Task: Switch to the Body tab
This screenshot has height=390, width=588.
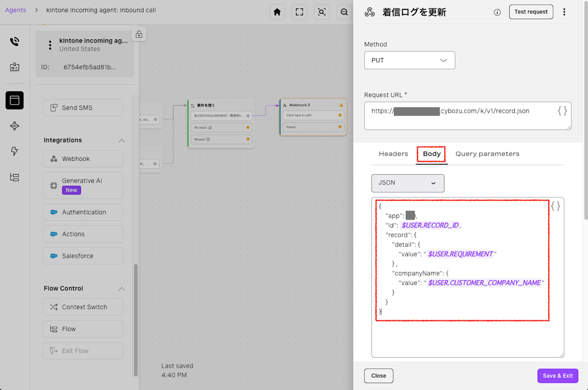Action: pyautogui.click(x=432, y=154)
